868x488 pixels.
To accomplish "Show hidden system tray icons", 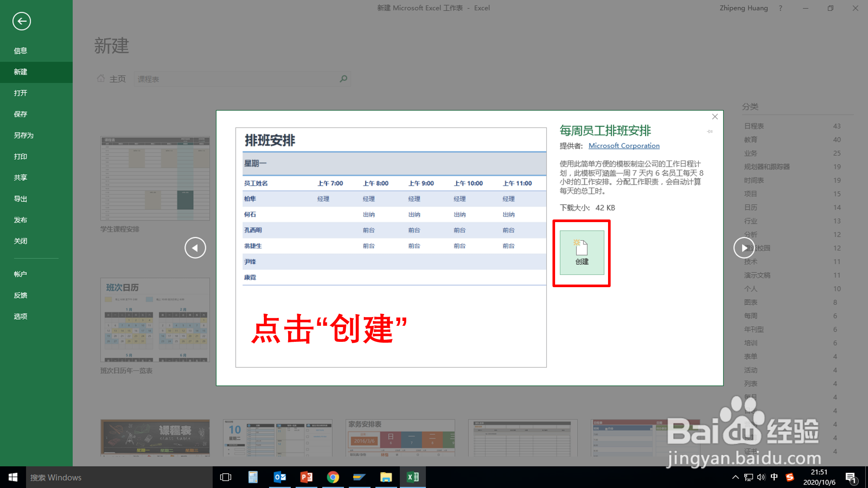I will [x=735, y=477].
